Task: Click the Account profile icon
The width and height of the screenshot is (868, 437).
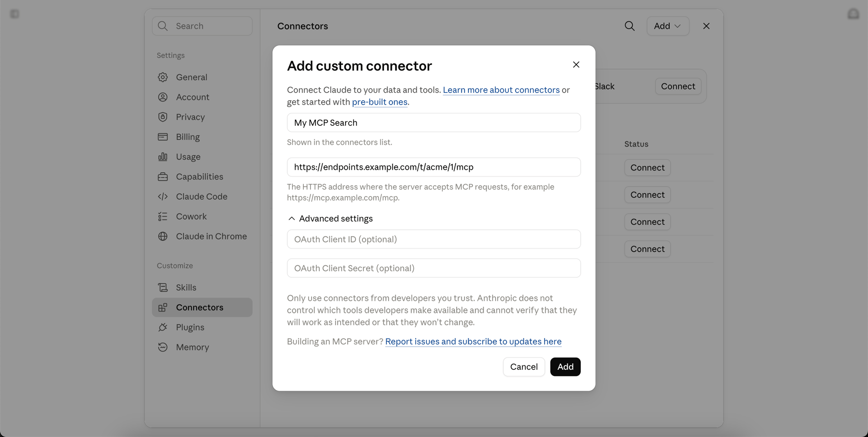Action: pyautogui.click(x=163, y=97)
